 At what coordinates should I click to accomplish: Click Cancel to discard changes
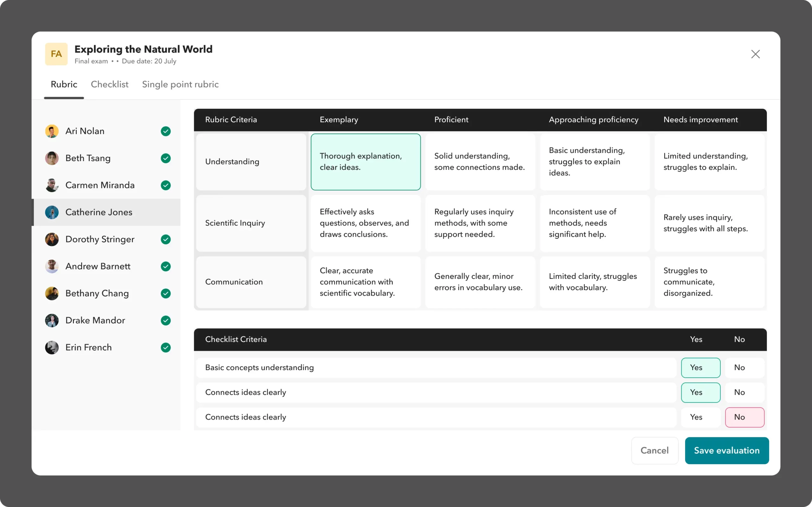click(654, 450)
